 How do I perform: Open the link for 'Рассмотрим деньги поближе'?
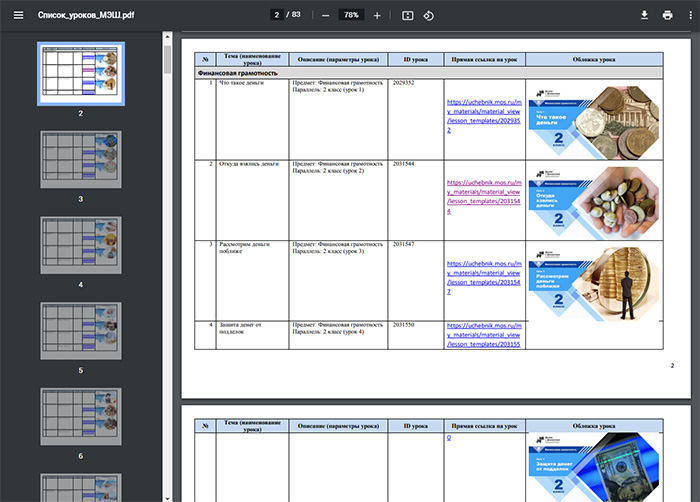483,277
